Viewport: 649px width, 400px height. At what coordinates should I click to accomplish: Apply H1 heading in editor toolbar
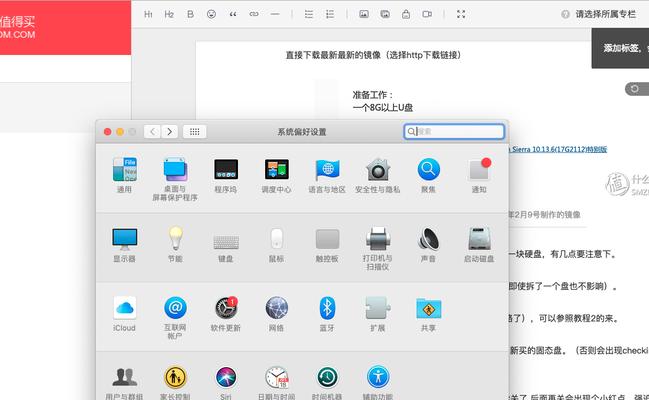[148, 14]
